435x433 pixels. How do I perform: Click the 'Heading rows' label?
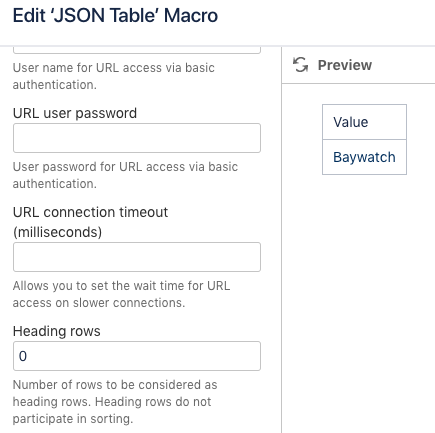point(57,331)
